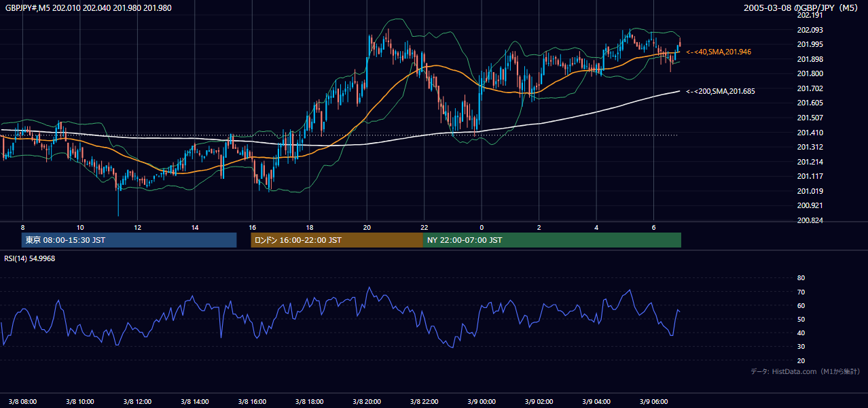Click the 3/8 14:00 date label
This screenshot has height=408, width=868.
pyautogui.click(x=195, y=401)
